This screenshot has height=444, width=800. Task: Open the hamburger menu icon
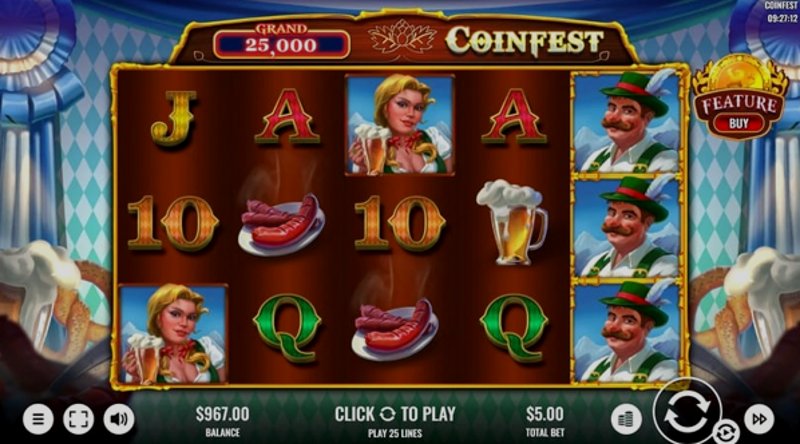(38, 419)
